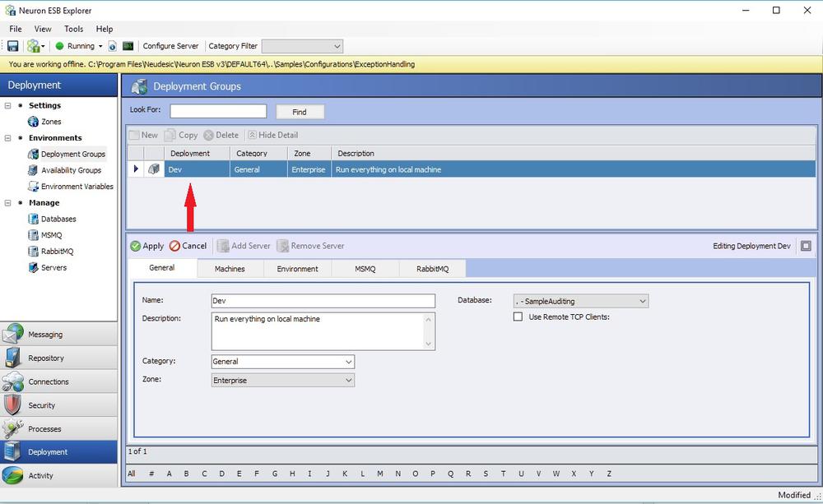Sort by Description column header
The width and height of the screenshot is (823, 504).
coord(574,153)
